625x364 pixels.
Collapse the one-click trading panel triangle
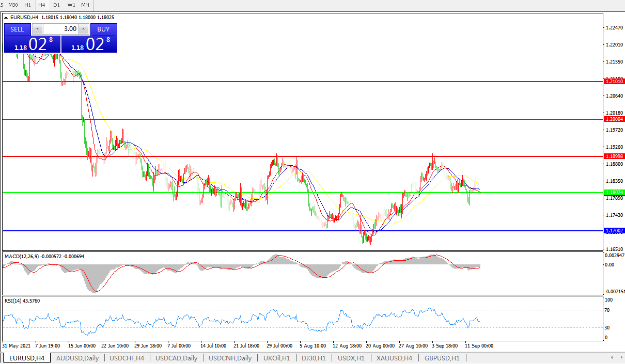(6, 17)
